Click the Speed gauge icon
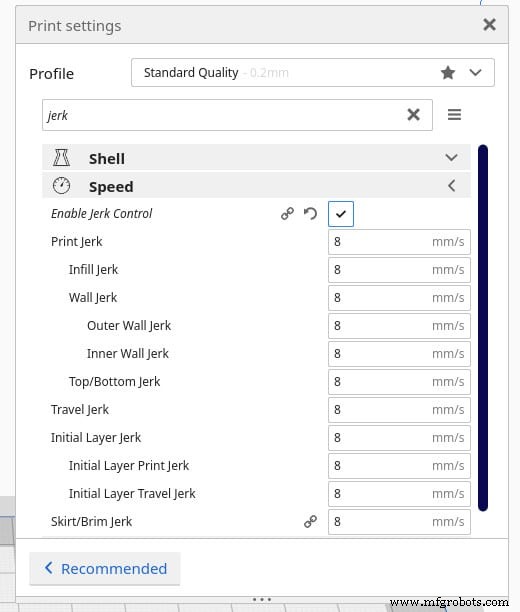Image resolution: width=520 pixels, height=612 pixels. [x=61, y=186]
